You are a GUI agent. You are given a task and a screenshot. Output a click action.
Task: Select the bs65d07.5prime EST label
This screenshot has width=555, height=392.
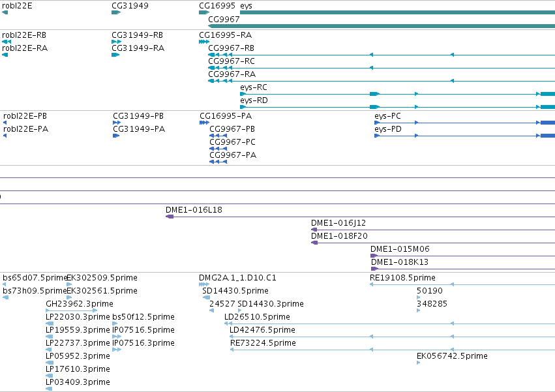pyautogui.click(x=35, y=278)
